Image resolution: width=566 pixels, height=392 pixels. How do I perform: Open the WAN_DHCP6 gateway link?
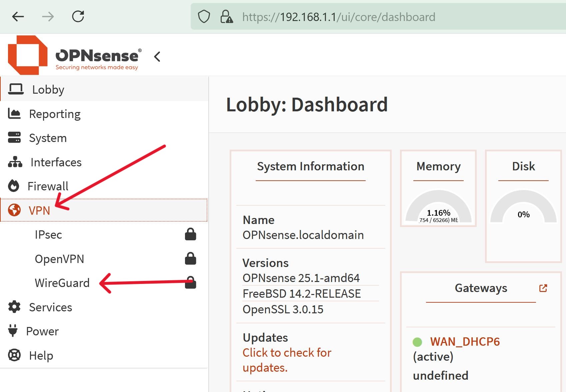pyautogui.click(x=465, y=341)
